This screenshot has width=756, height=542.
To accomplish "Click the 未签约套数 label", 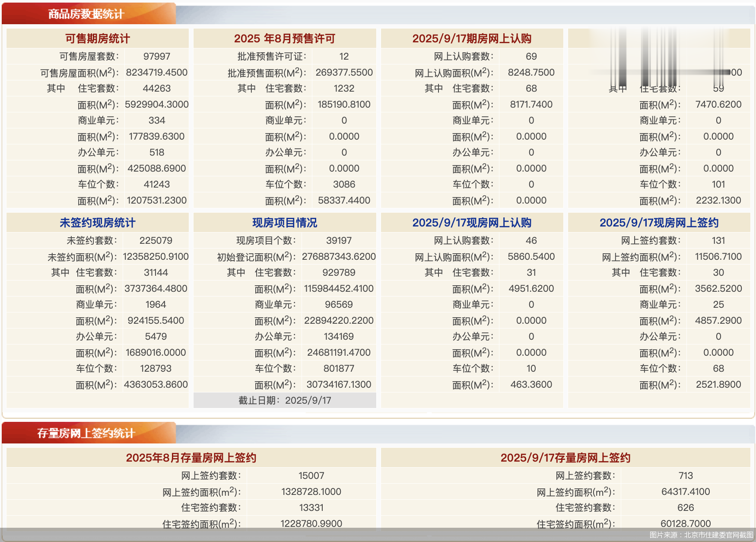I will [x=92, y=240].
